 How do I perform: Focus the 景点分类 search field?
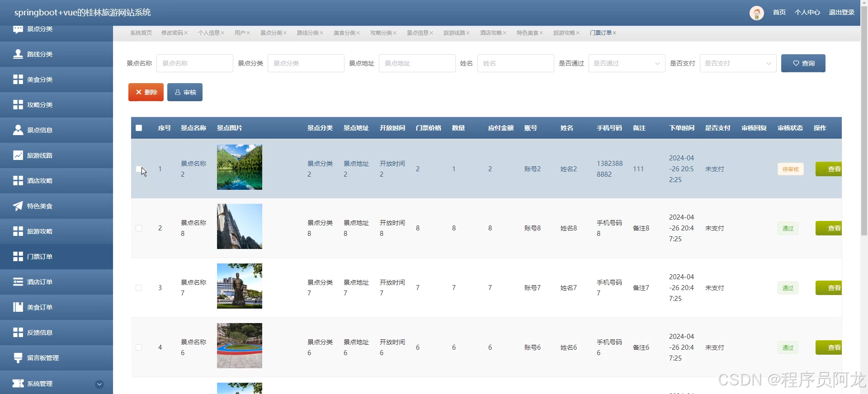[x=306, y=63]
